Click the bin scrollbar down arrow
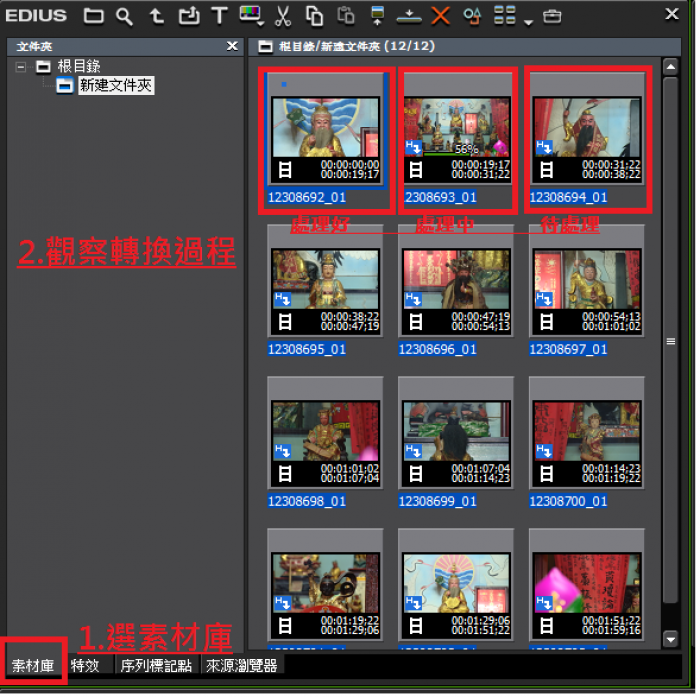Screen dimensions: 700x697 pos(671,638)
